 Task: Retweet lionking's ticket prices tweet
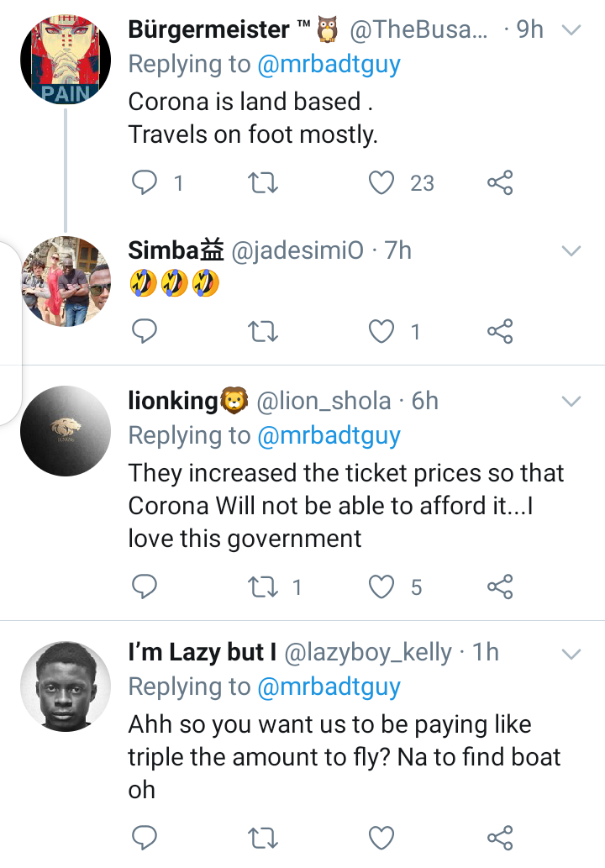coord(264,587)
